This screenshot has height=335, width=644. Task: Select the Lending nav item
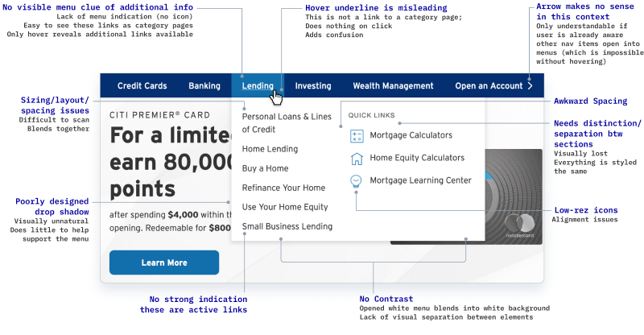(258, 86)
